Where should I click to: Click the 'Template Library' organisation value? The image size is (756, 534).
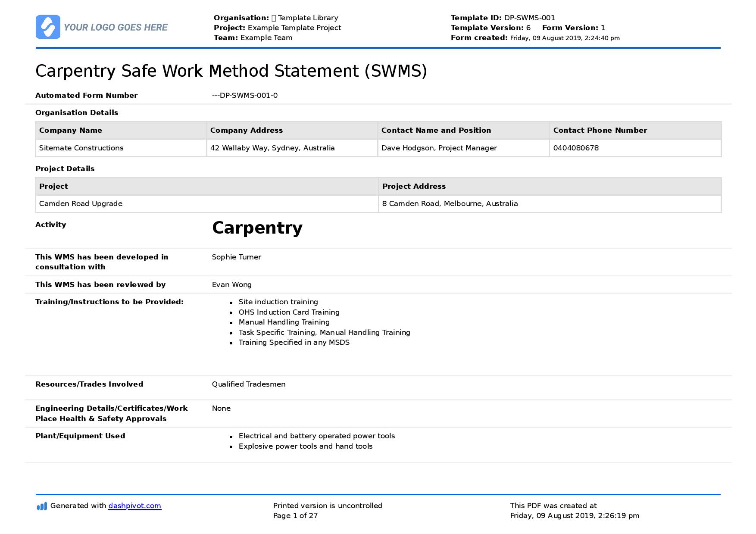pyautogui.click(x=308, y=18)
